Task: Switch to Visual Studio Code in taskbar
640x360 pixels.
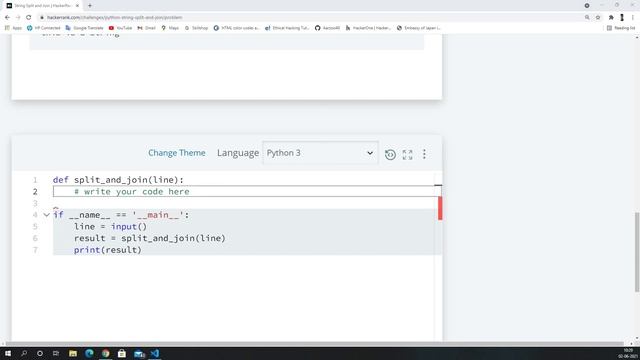Action: pyautogui.click(x=155, y=353)
